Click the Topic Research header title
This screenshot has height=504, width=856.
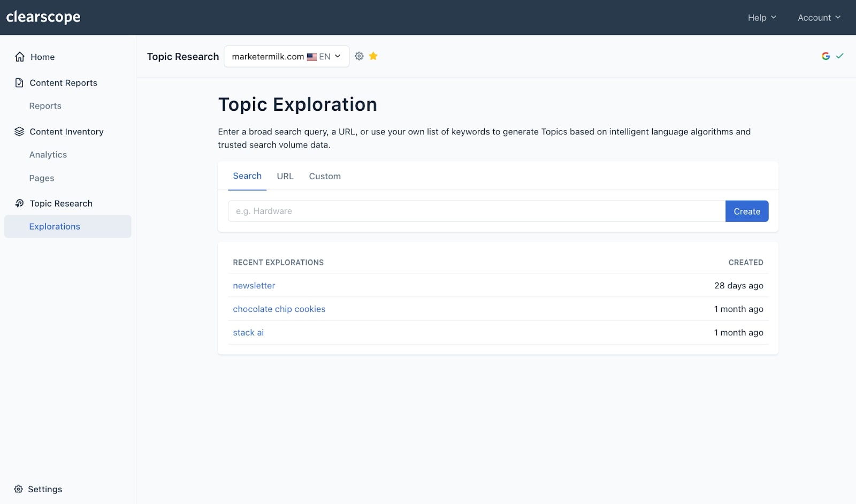pyautogui.click(x=183, y=57)
